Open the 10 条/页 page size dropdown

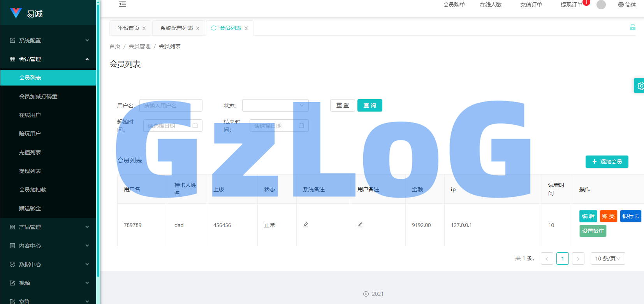[608, 259]
